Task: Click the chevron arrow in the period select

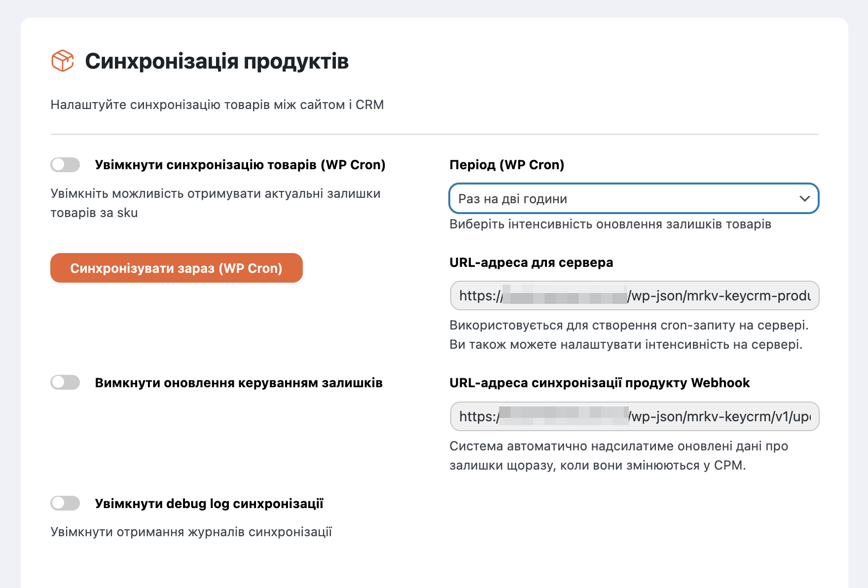Action: tap(804, 199)
